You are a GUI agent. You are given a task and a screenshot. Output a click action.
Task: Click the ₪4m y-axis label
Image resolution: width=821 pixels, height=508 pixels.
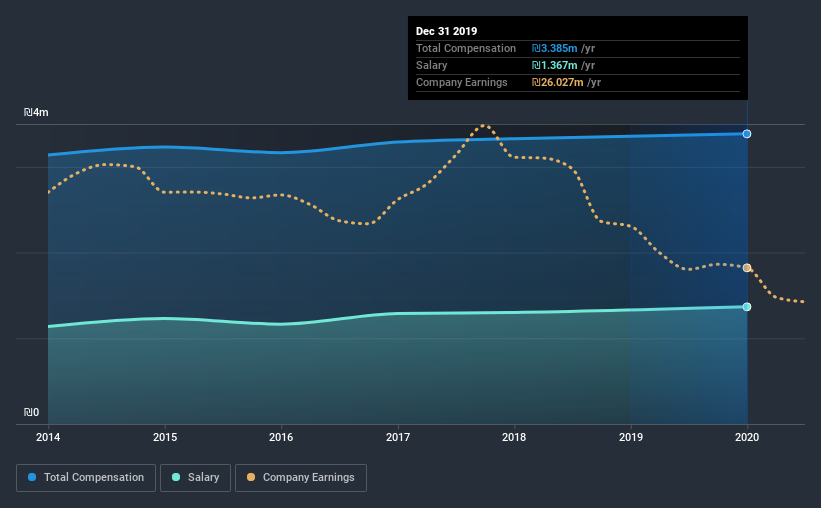[36, 113]
